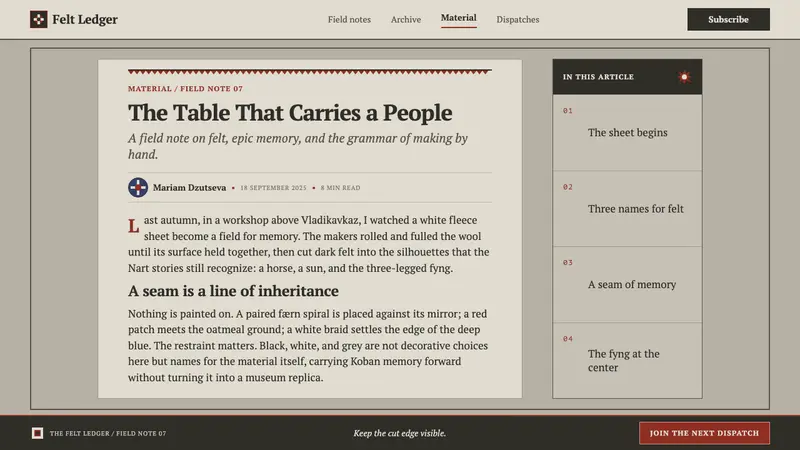The width and height of the screenshot is (800, 450).
Task: Click The Felt Ledger / Field Note 07 footer text
Action: tap(108, 433)
